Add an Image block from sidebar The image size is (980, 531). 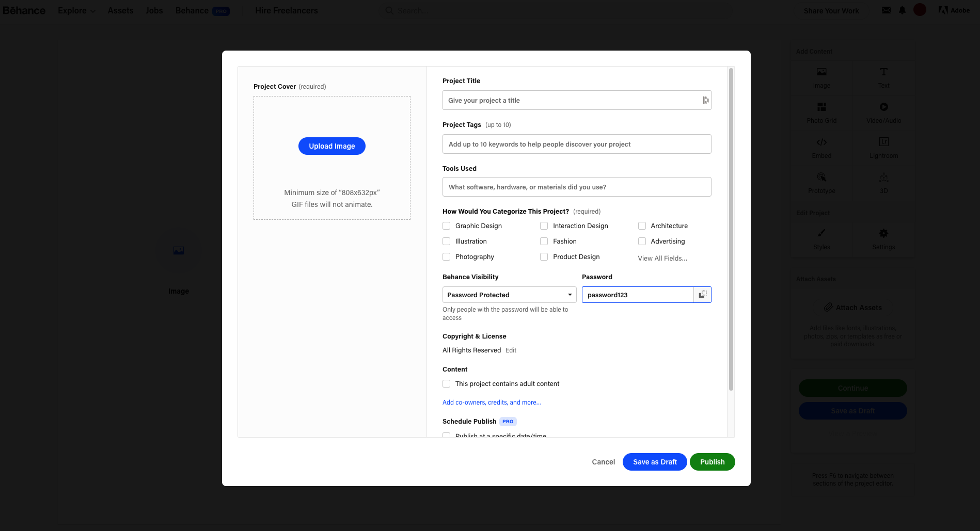[821, 77]
